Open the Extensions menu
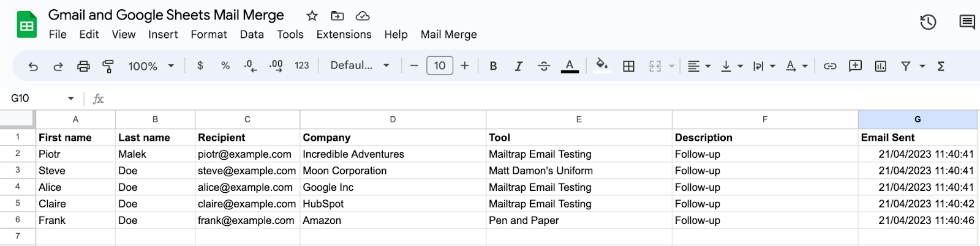Screen dimensions: 980x246 click(344, 34)
